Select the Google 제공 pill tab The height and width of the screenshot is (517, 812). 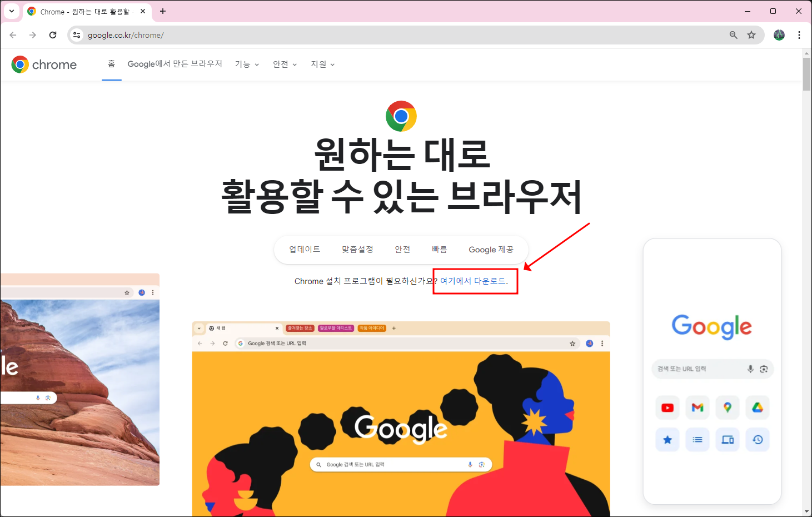coord(491,250)
